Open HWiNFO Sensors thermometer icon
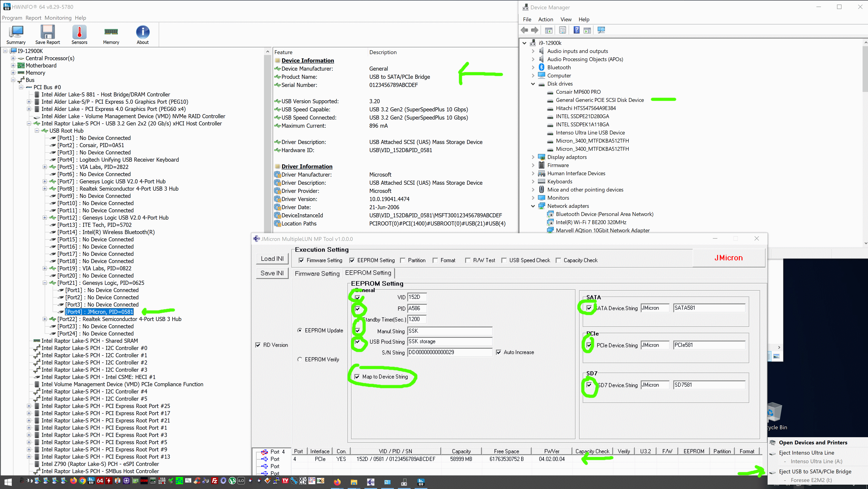Screen dimensions: 868x489 (80, 34)
